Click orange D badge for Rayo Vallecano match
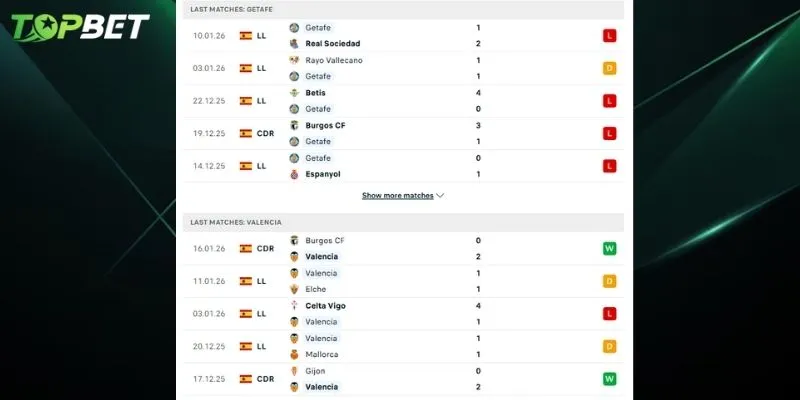 pyautogui.click(x=609, y=68)
